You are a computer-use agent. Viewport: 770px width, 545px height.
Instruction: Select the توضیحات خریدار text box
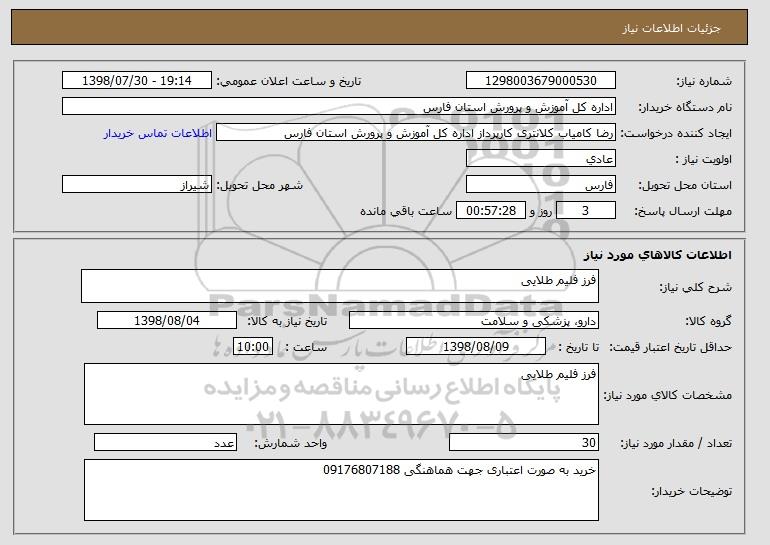[x=341, y=490]
